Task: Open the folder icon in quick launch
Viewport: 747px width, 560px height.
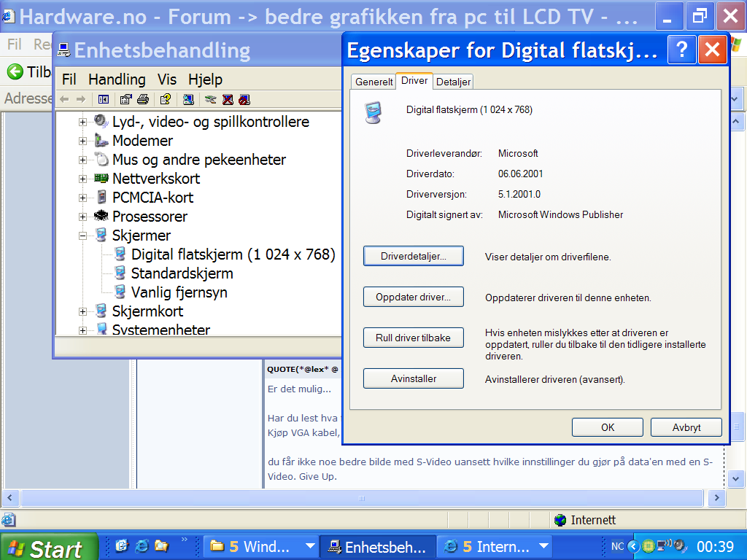Action: pos(161,545)
